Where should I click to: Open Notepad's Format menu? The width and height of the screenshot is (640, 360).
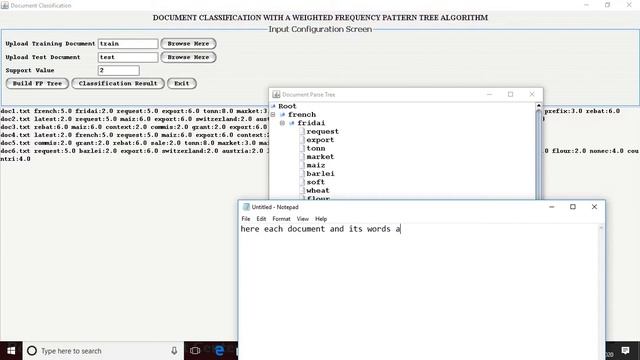click(x=281, y=219)
